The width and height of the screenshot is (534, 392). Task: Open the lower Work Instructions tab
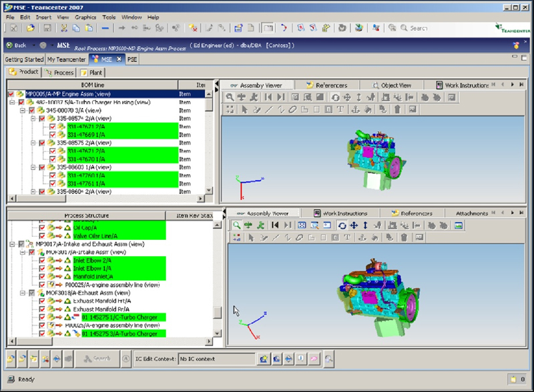(340, 213)
